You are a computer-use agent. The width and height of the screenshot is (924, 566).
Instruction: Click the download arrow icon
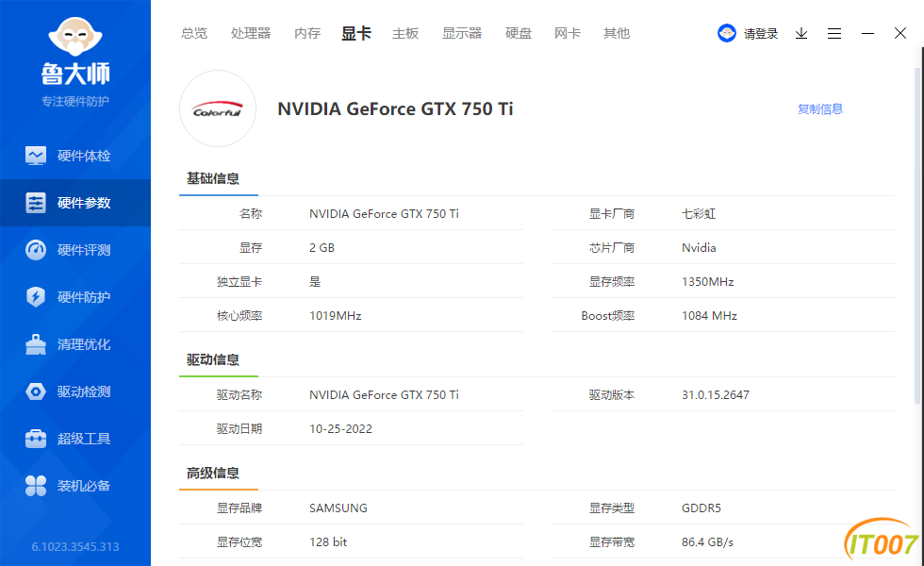point(800,34)
